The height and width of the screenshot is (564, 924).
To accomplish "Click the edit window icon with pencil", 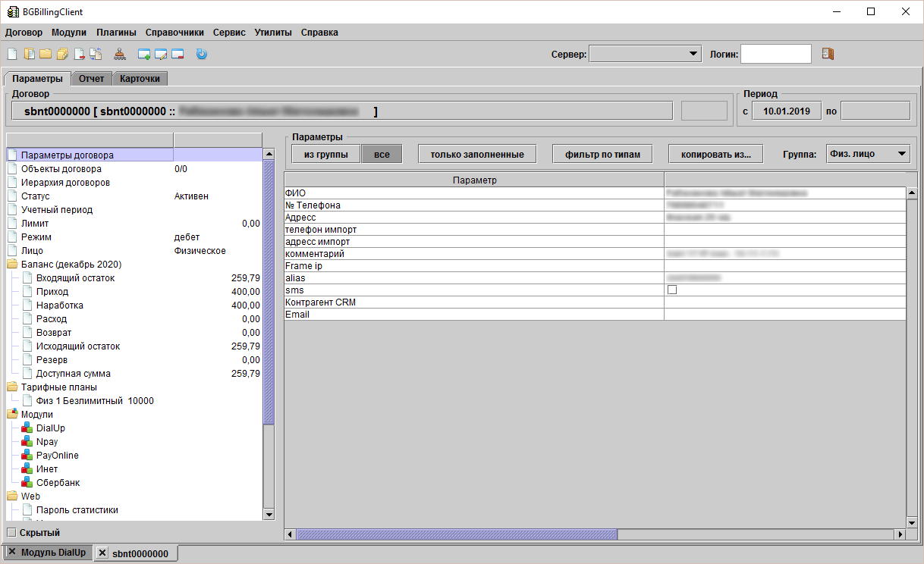I will tap(161, 54).
